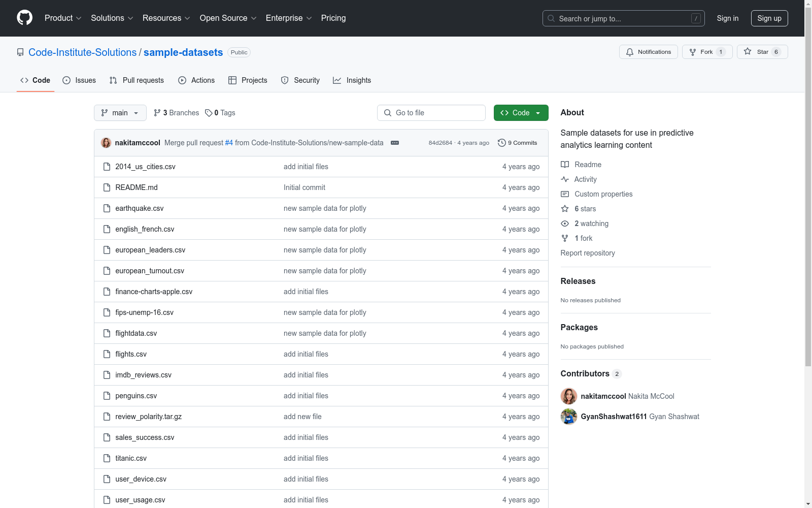The image size is (812, 508).
Task: Open the user_device.csv file
Action: [x=141, y=479]
